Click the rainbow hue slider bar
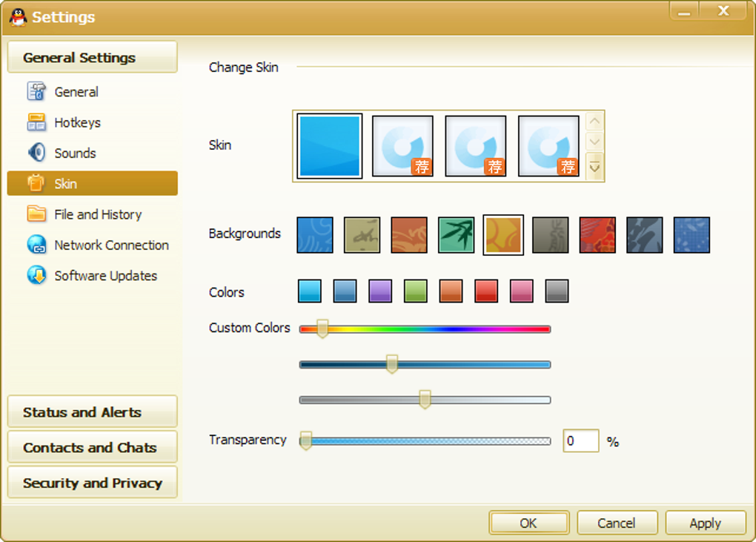Viewport: 756px width, 542px height. (425, 329)
